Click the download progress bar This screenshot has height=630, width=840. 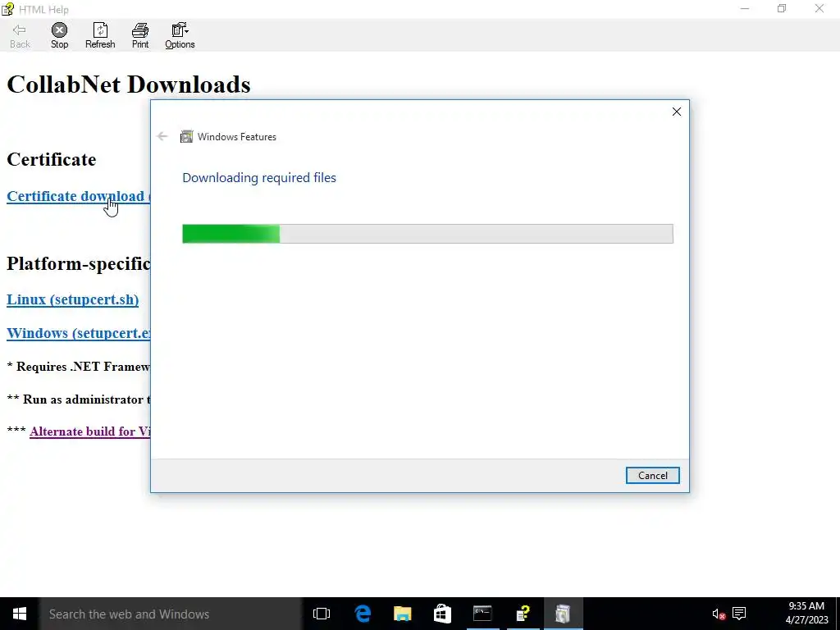[x=427, y=234]
